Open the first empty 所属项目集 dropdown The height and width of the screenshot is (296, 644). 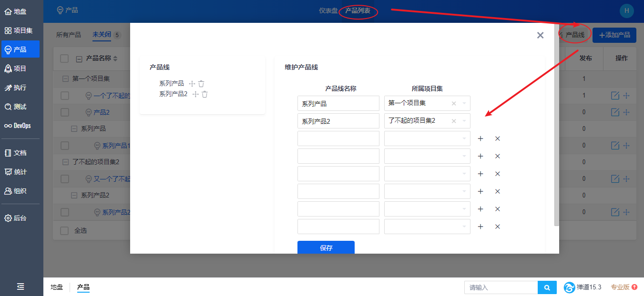click(x=427, y=138)
